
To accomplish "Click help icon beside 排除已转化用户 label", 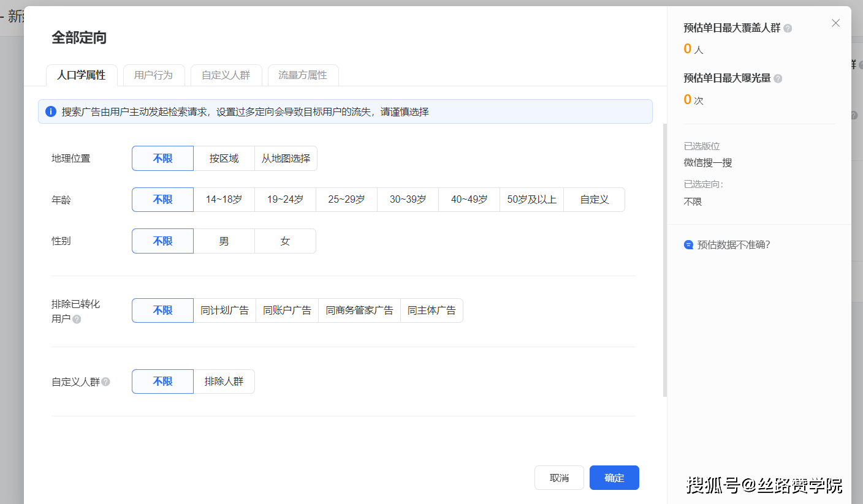I will pos(77,319).
